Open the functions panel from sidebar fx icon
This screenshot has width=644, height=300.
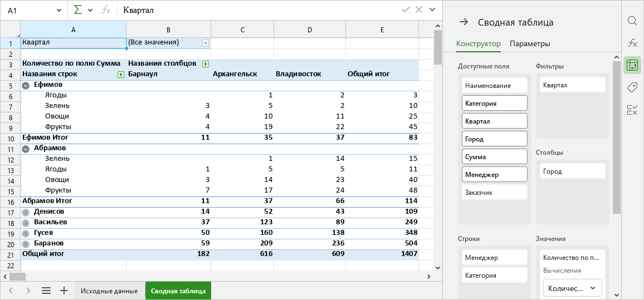(x=632, y=43)
